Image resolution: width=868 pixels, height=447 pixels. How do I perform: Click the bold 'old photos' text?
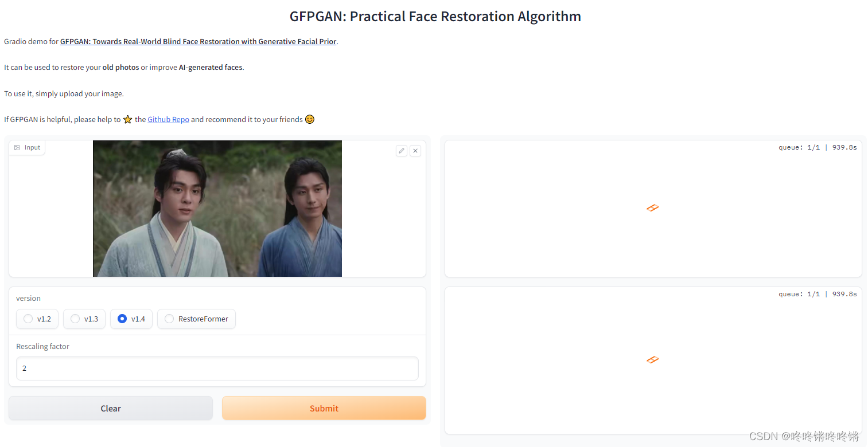pyautogui.click(x=120, y=67)
